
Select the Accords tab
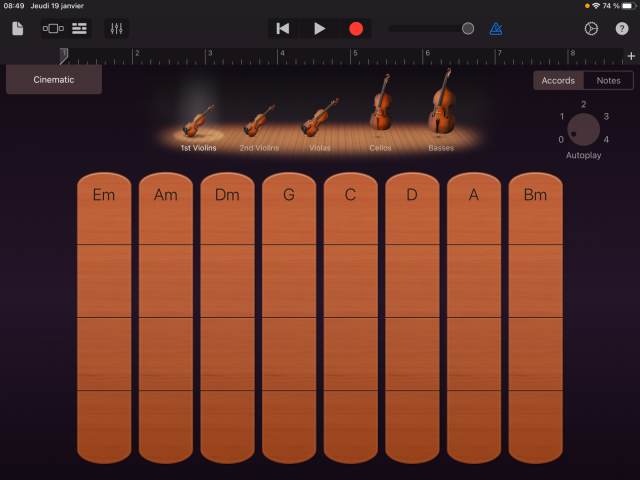click(558, 81)
